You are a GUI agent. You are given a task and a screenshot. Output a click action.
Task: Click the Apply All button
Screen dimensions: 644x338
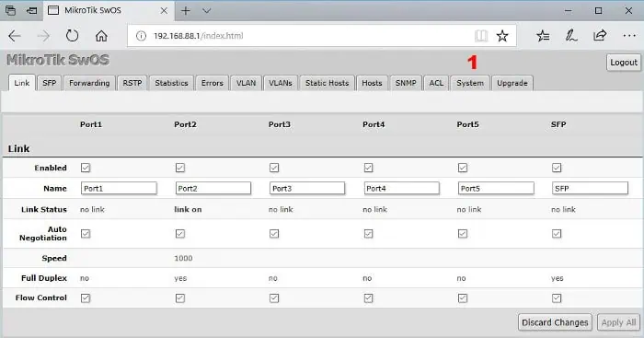tap(618, 322)
